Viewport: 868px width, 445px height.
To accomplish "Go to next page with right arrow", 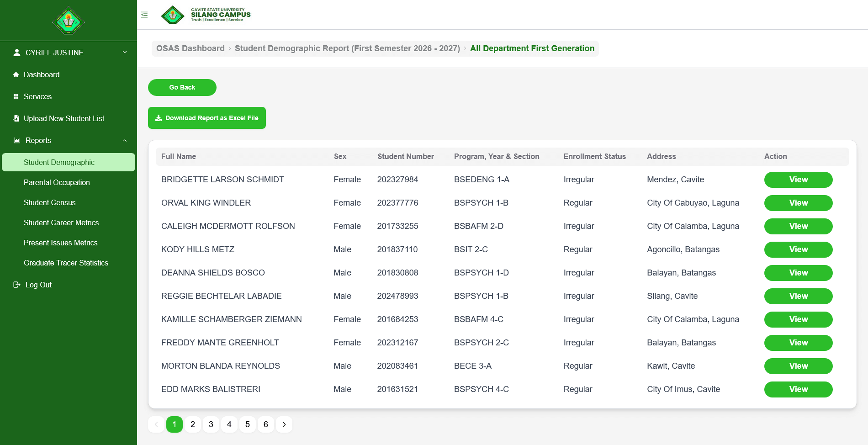I will 284,424.
